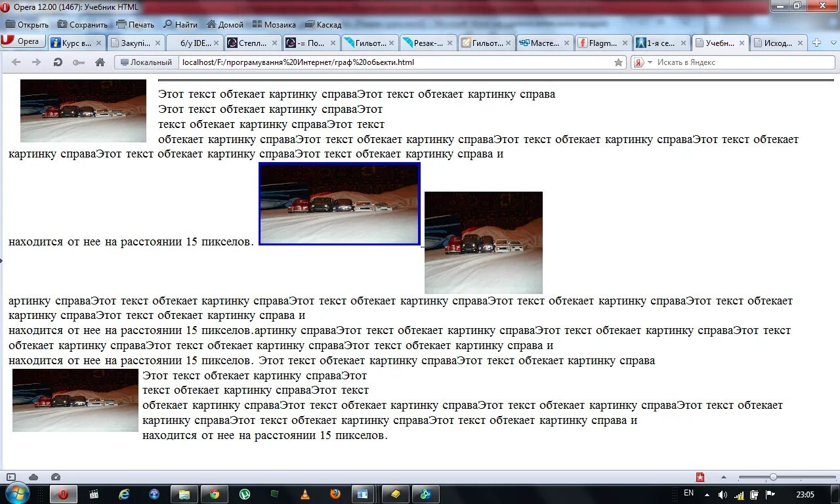Click the Найти toolbar button
840x504 pixels.
point(180,24)
